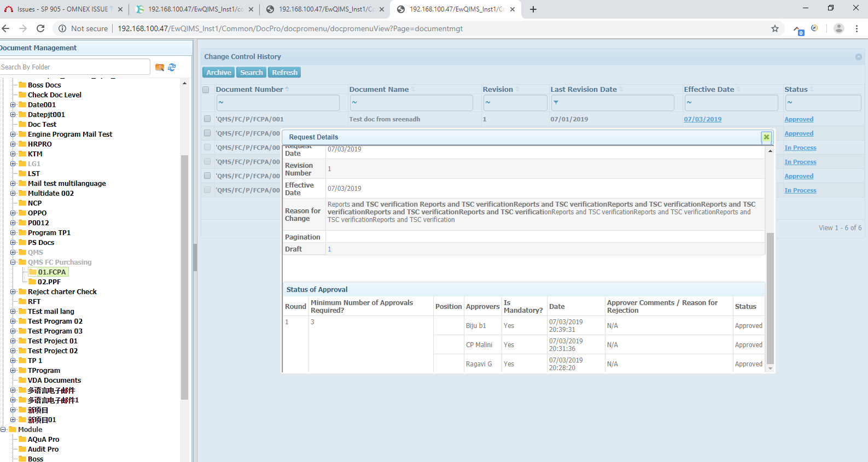868x462 pixels.
Task: Sort by Document Number column arrow
Action: (x=287, y=89)
